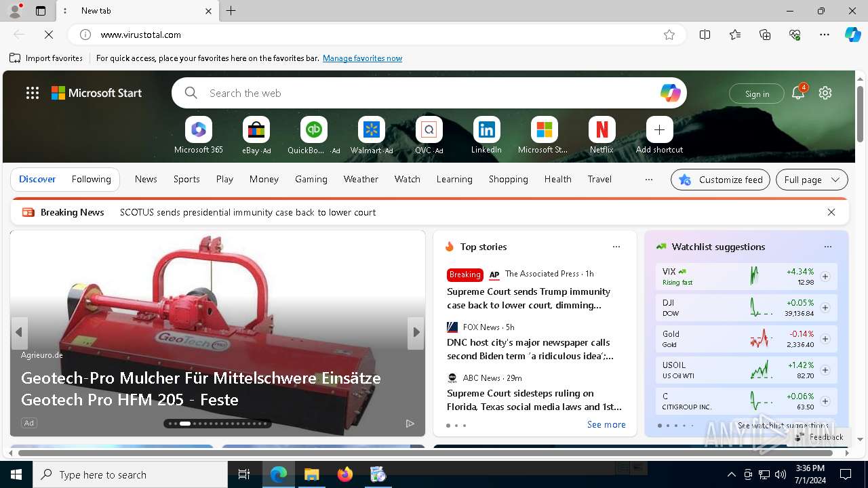Open the Full page layout dropdown
The height and width of the screenshot is (488, 868).
(812, 180)
